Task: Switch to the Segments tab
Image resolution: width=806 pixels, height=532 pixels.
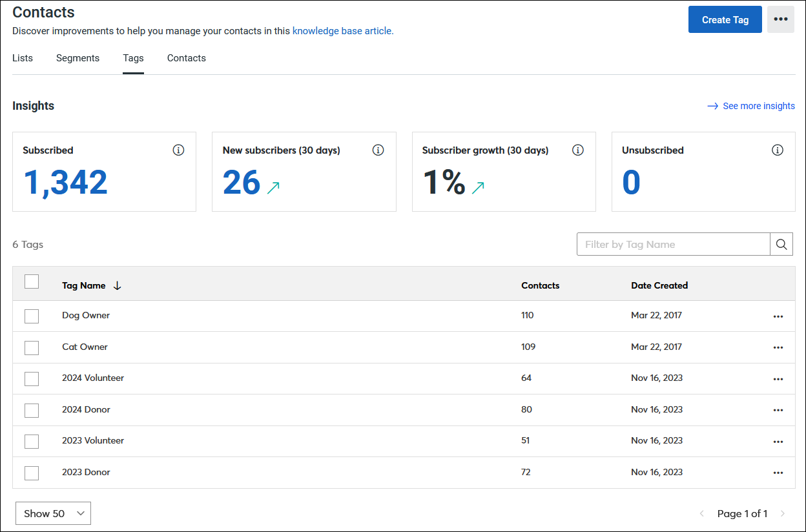Action: 77,58
